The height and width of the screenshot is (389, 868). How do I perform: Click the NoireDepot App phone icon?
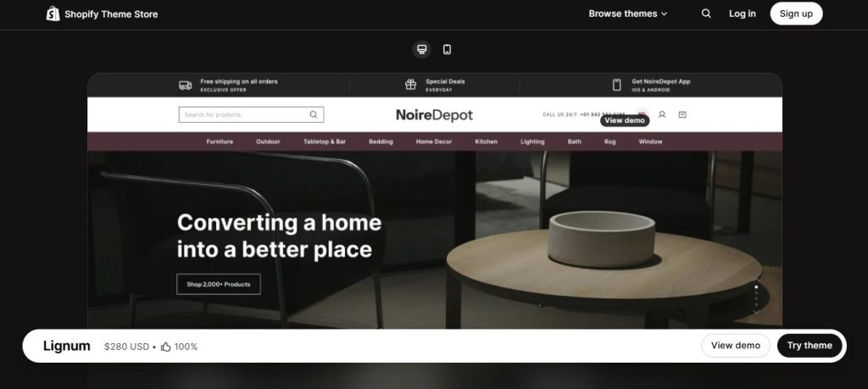coord(617,85)
